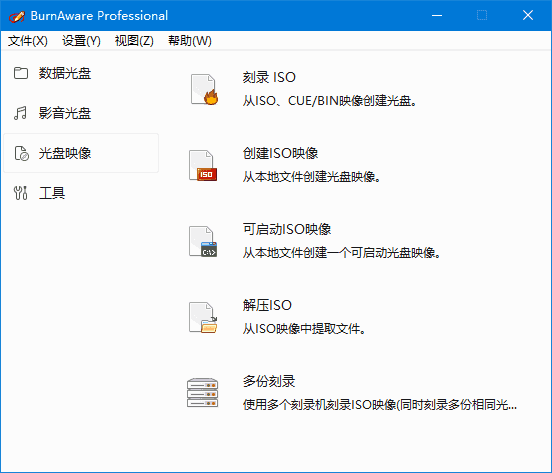This screenshot has height=473, width=552.
Task: Close the BurnAware Professional window
Action: pos(528,15)
